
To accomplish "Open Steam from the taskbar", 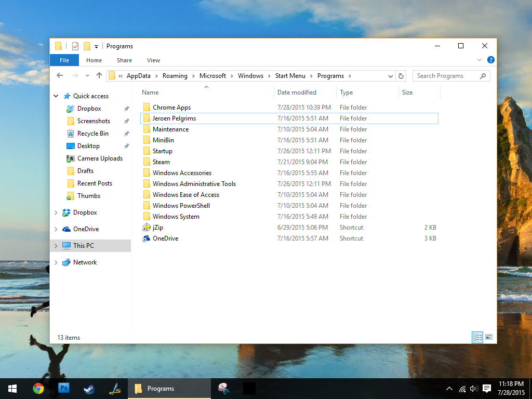I will coord(89,389).
